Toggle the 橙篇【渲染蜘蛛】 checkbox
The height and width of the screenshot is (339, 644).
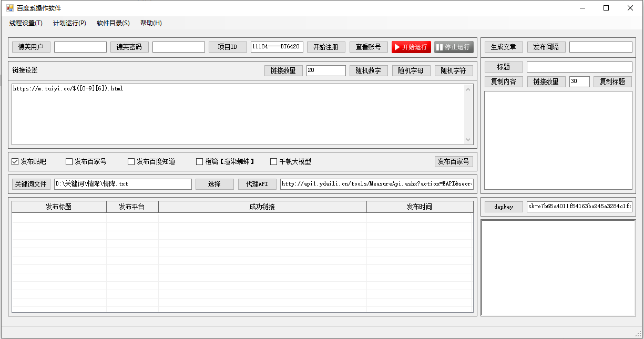(x=199, y=161)
